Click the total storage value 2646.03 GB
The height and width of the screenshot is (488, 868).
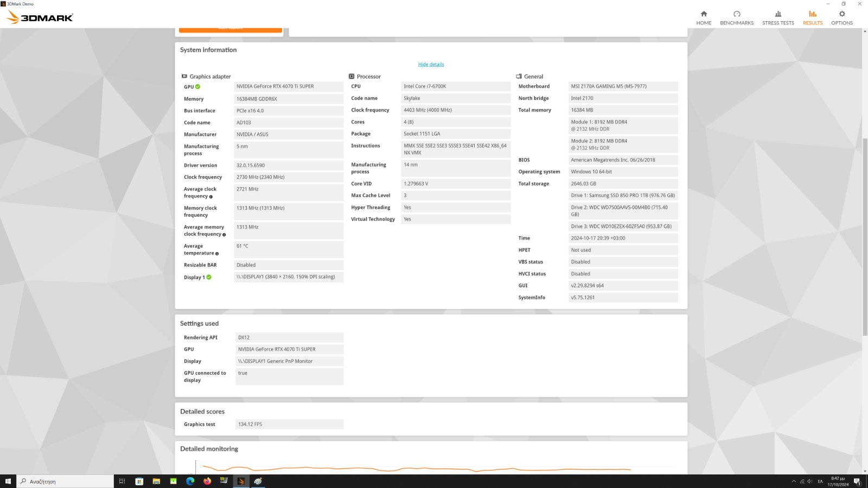click(623, 184)
